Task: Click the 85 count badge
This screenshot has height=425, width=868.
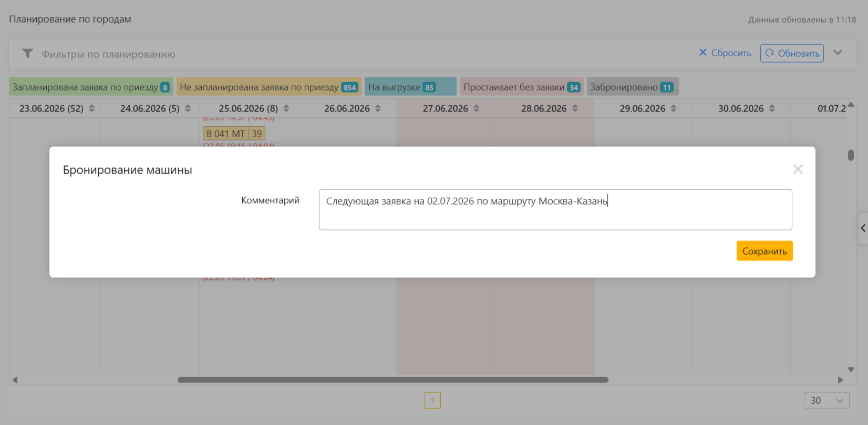Action: click(x=429, y=87)
